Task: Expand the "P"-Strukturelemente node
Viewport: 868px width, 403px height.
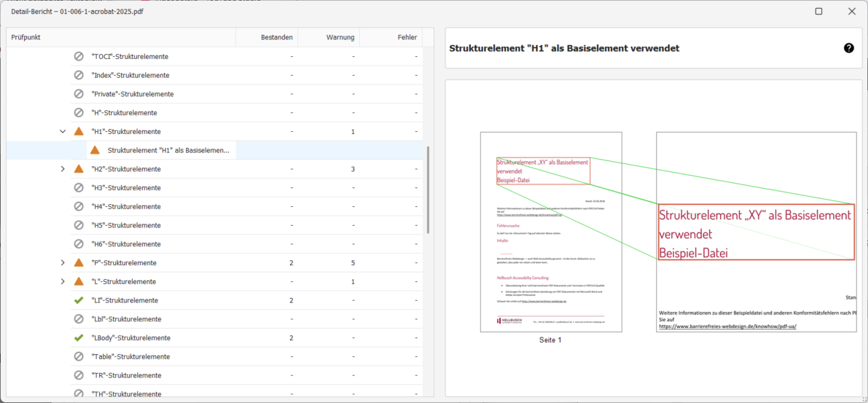Action: [62, 262]
